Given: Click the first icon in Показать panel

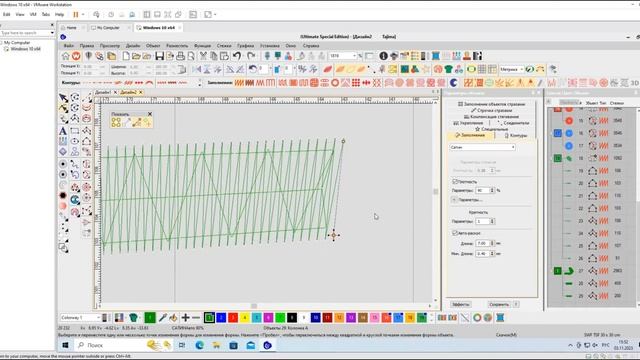Looking at the screenshot, I should click(x=116, y=122).
